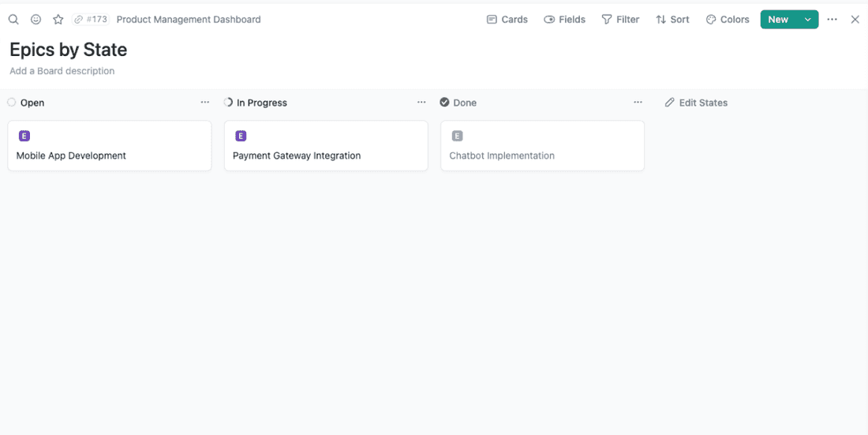Screen dimensions: 868x435
Task: Open the Filter options
Action: click(620, 20)
